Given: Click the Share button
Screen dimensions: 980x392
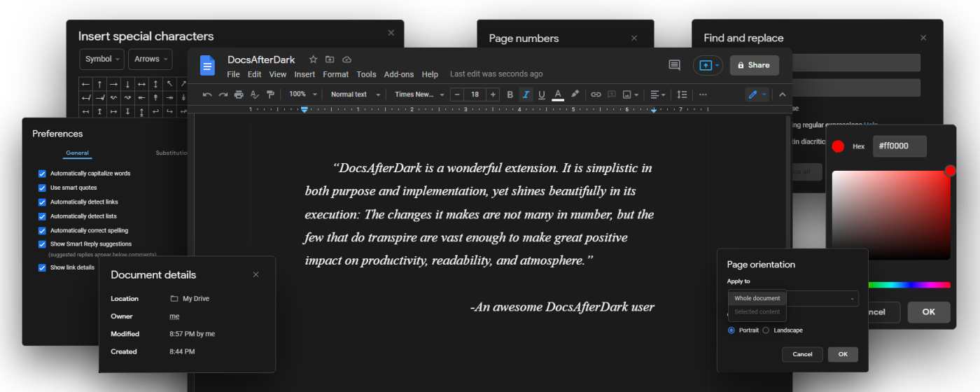Looking at the screenshot, I should coord(754,65).
